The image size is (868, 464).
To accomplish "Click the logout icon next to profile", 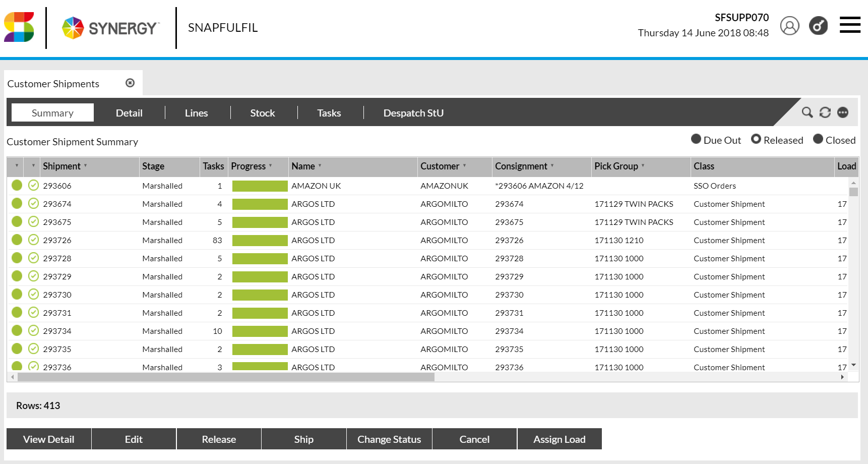I will [818, 26].
